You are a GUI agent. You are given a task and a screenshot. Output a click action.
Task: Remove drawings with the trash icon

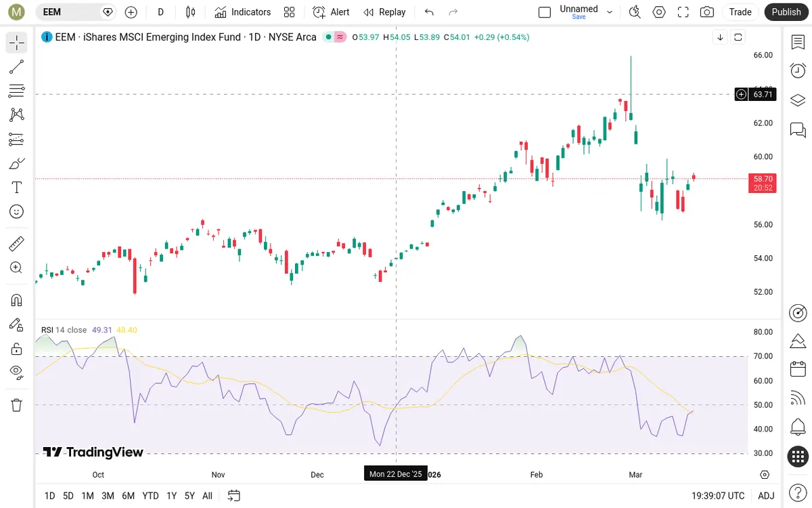[x=17, y=405]
